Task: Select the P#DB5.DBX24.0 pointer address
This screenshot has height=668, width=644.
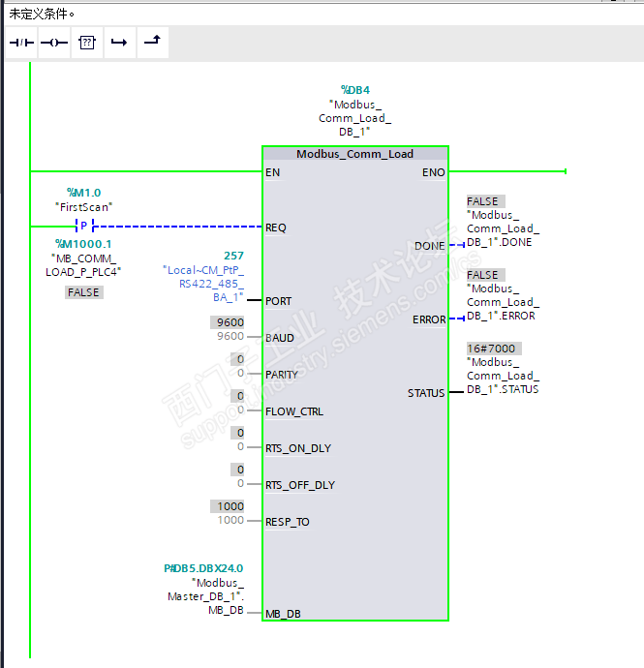Action: 203,568
